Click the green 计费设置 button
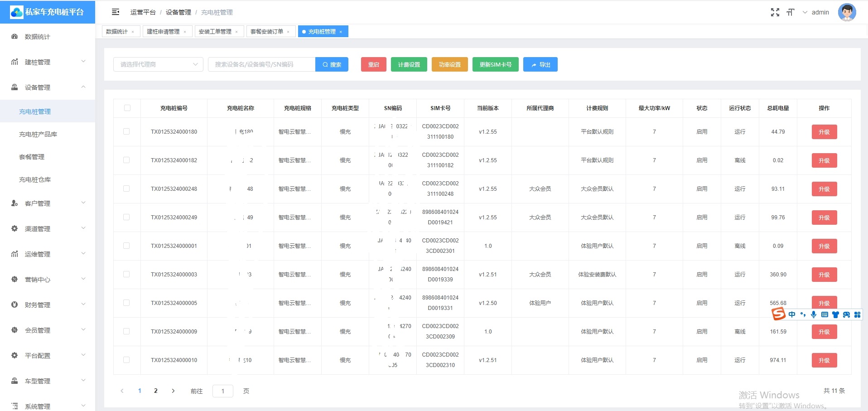This screenshot has height=411, width=868. (409, 64)
